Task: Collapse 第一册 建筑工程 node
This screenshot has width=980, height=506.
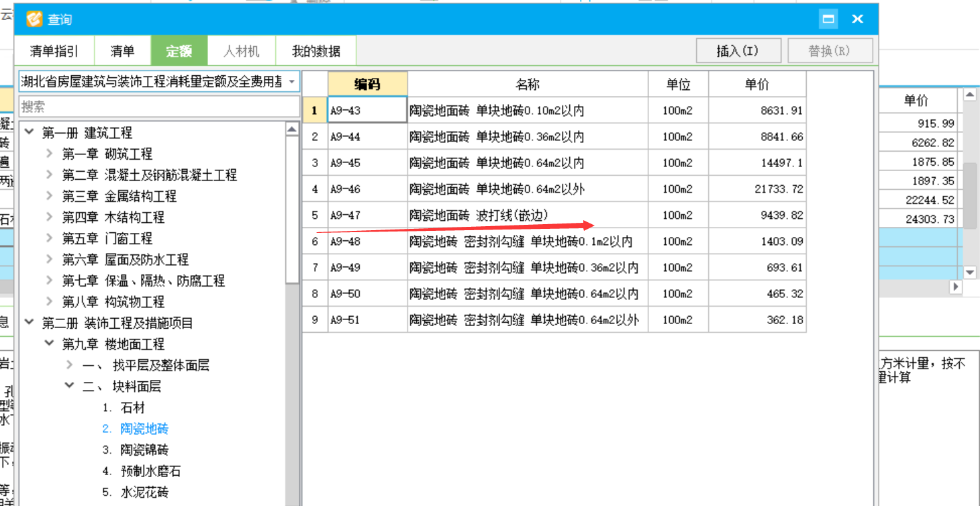Action: point(30,132)
